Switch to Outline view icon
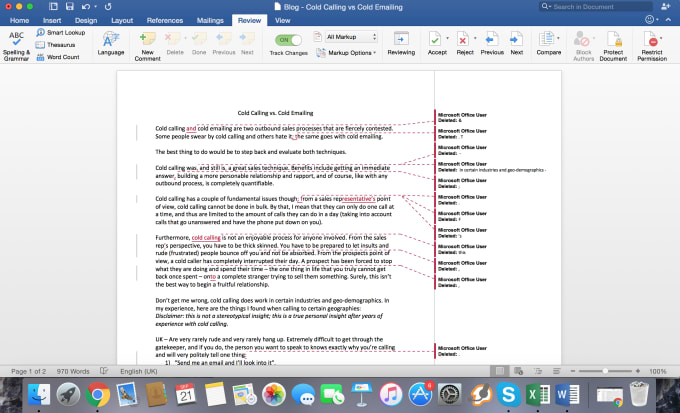 538,371
